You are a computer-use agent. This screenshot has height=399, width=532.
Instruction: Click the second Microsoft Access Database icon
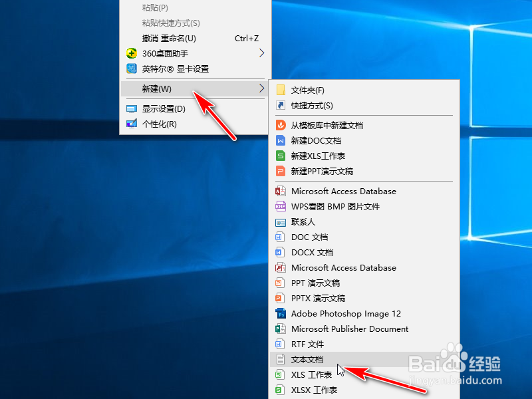pos(280,267)
